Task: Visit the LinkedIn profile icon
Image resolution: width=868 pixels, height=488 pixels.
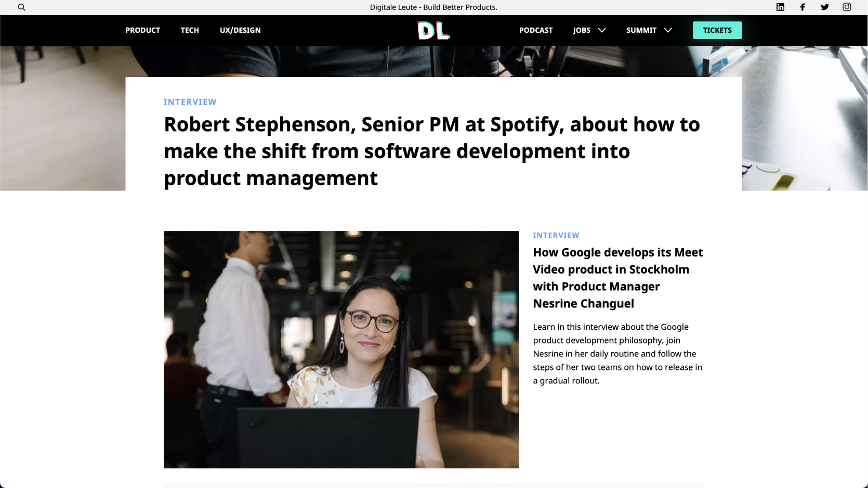Action: point(780,7)
